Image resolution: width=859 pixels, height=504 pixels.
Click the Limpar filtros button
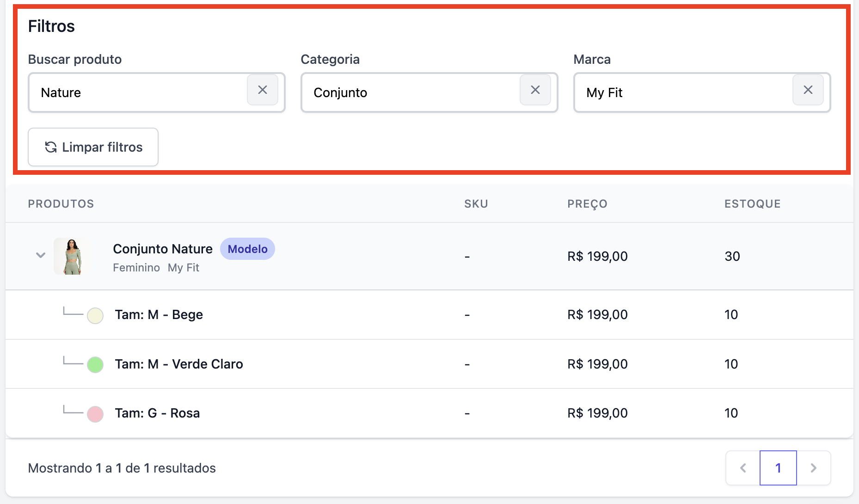tap(93, 147)
